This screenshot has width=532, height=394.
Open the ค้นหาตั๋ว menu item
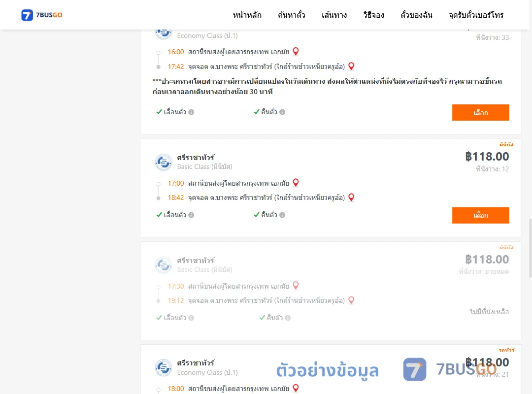(292, 15)
